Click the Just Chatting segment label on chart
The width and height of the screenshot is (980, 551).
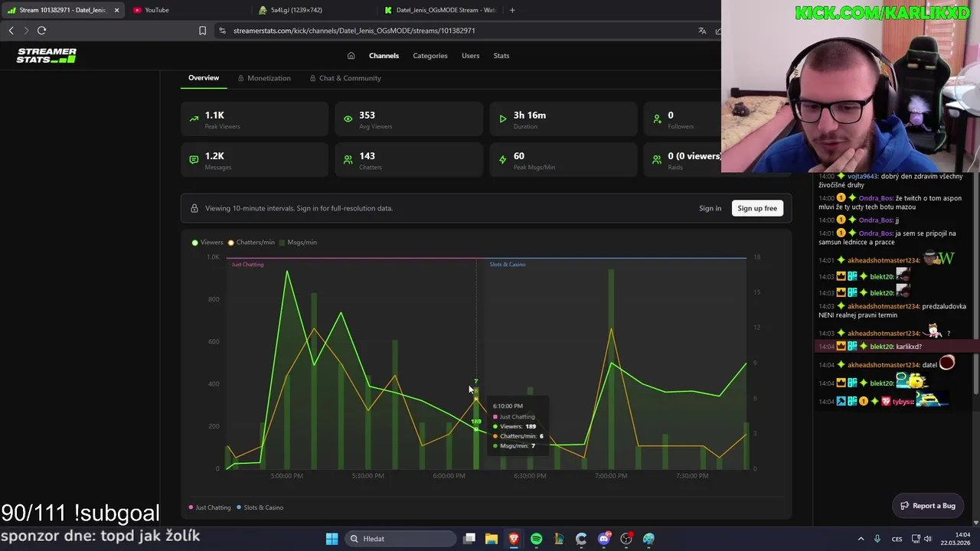(247, 264)
